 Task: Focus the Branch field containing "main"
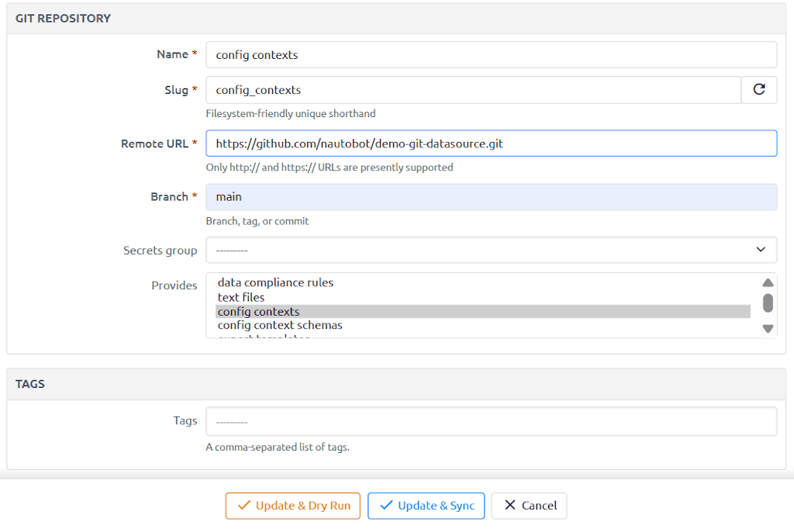(x=491, y=197)
